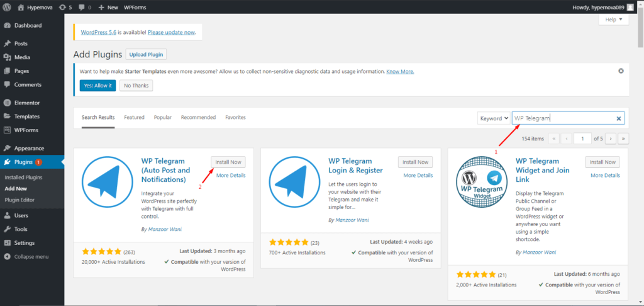Dismiss the Starter Templates notice
The height and width of the screenshot is (306, 644).
621,71
